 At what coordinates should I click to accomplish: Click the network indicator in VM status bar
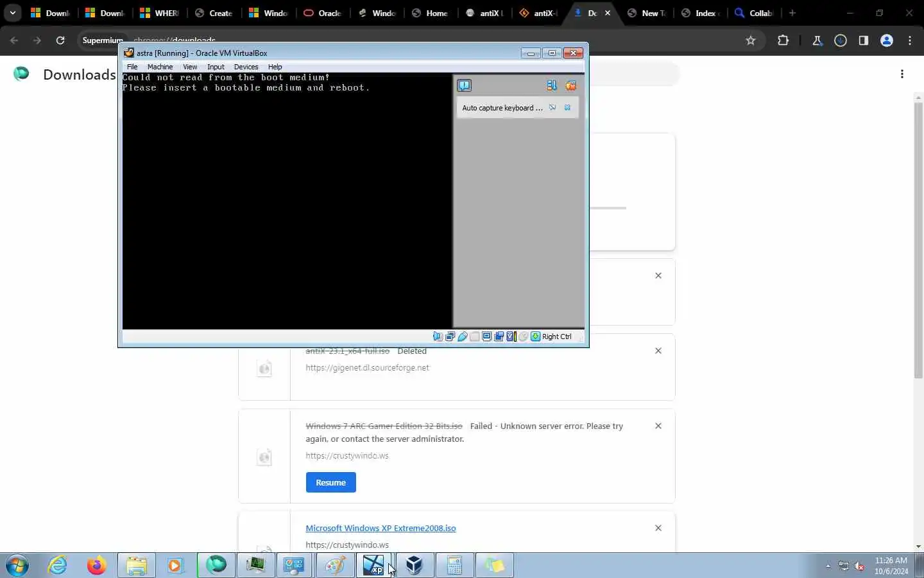[450, 337]
